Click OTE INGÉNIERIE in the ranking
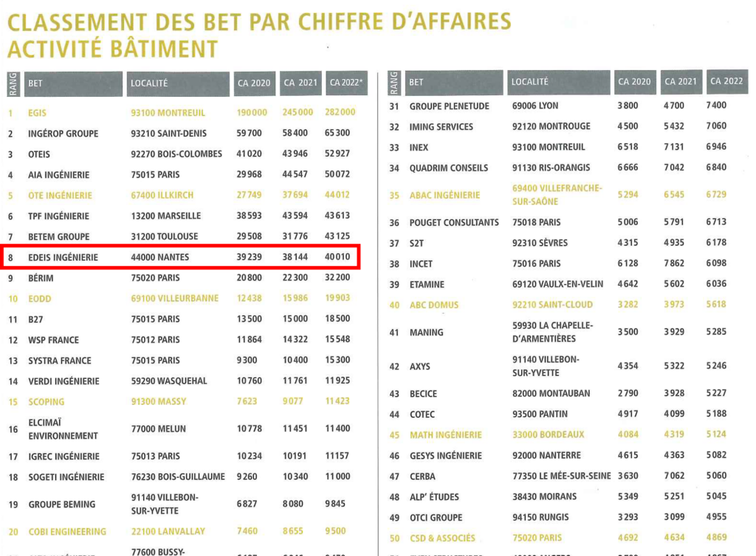Screen dimensions: 756x556 [x=60, y=195]
